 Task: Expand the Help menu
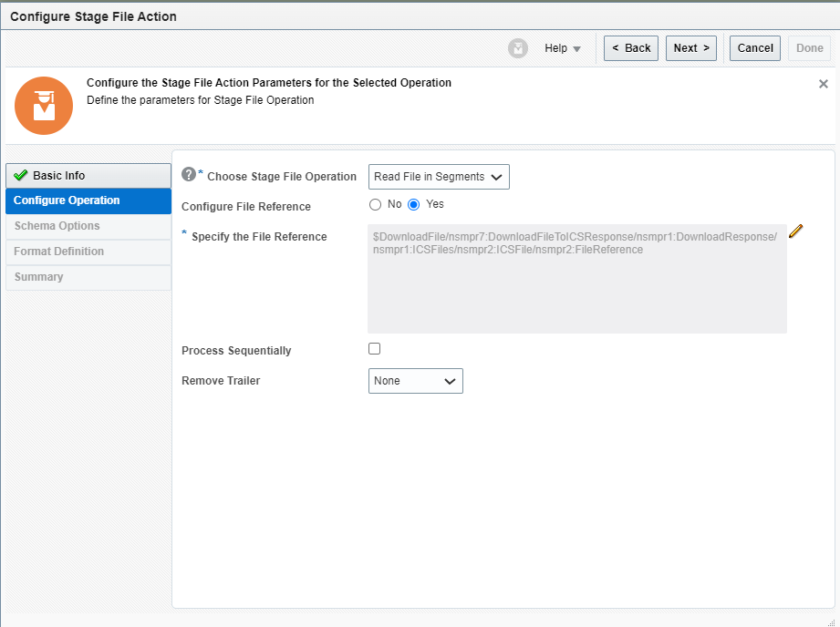(x=563, y=48)
